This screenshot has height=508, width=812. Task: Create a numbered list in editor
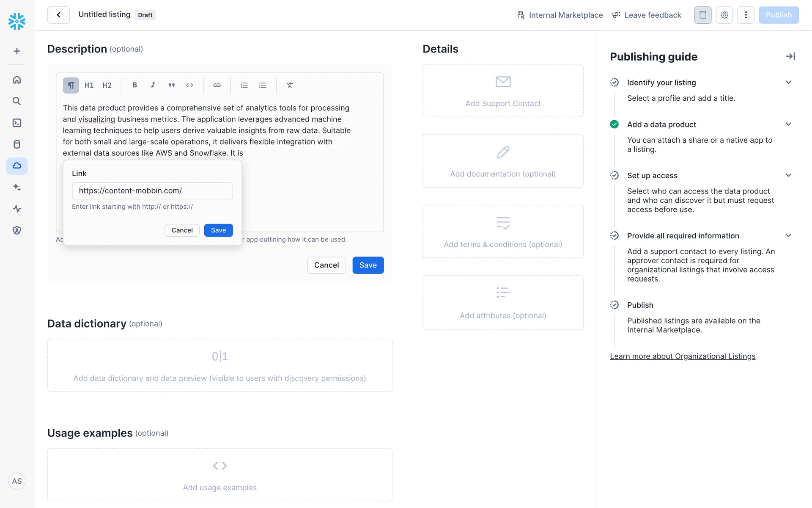[244, 85]
